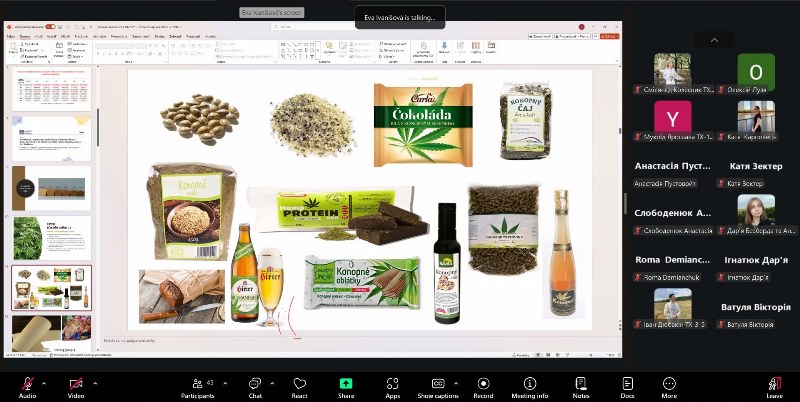
Task: Open the Apps icon in Zoom toolbar
Action: [392, 384]
